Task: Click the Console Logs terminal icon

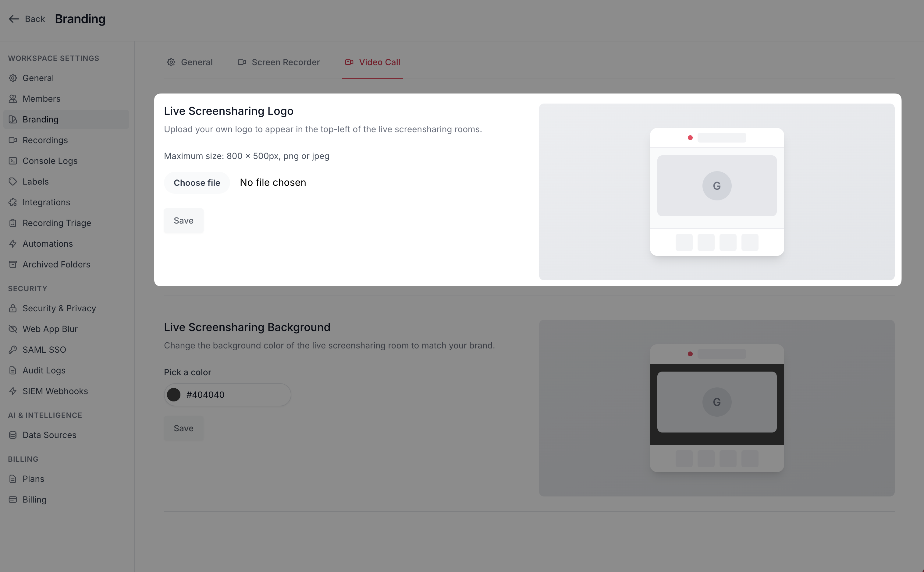Action: (13, 161)
